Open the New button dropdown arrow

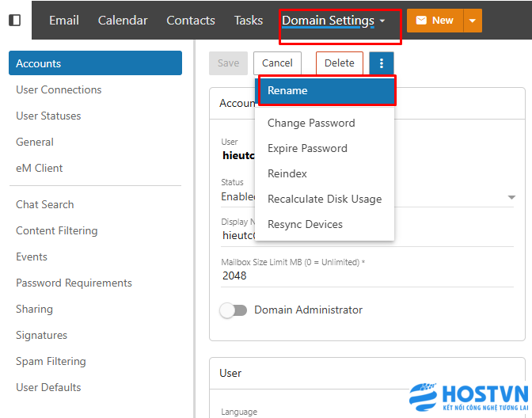point(473,20)
